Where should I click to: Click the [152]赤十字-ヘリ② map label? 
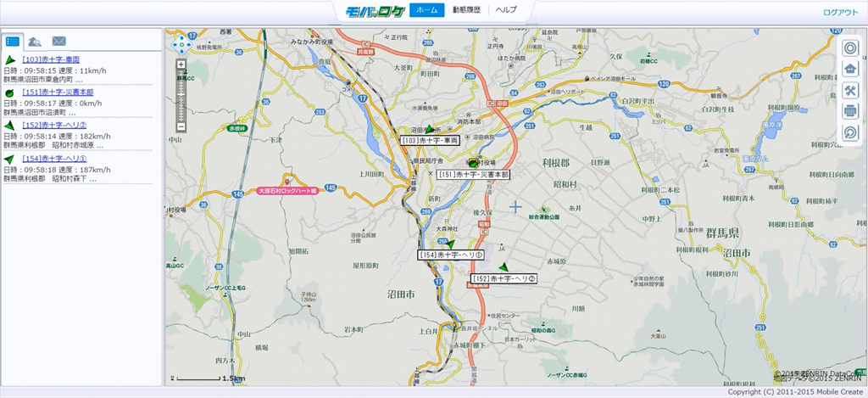click(504, 278)
